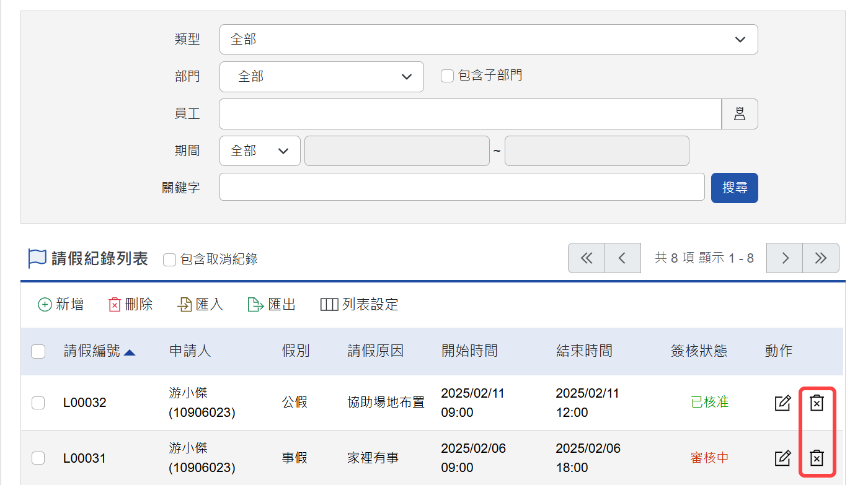The width and height of the screenshot is (868, 485).
Task: Click the employee picker icon beside 員工 field
Action: pyautogui.click(x=740, y=113)
